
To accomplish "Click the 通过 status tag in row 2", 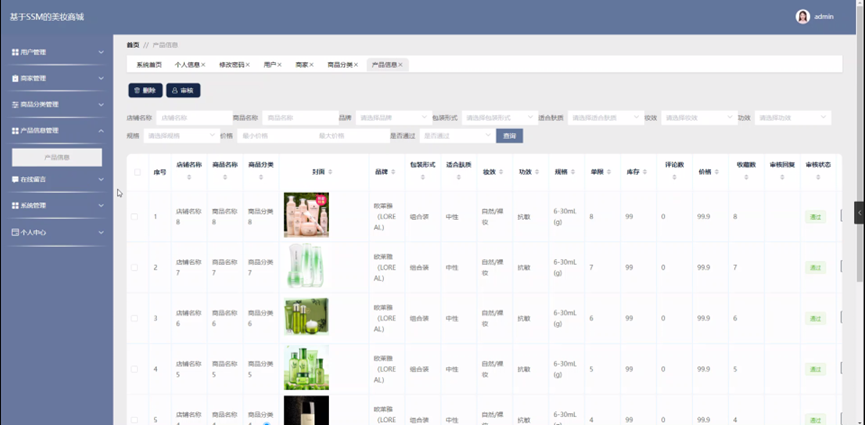I will [x=815, y=268].
